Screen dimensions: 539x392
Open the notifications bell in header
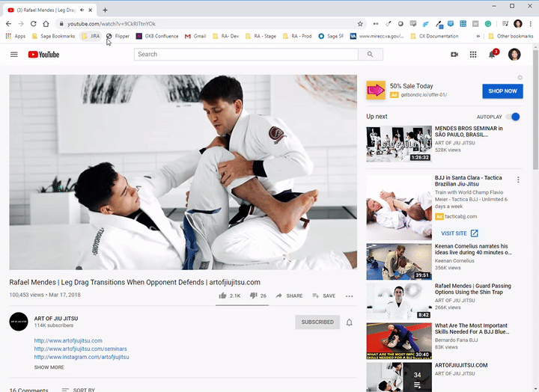click(492, 55)
